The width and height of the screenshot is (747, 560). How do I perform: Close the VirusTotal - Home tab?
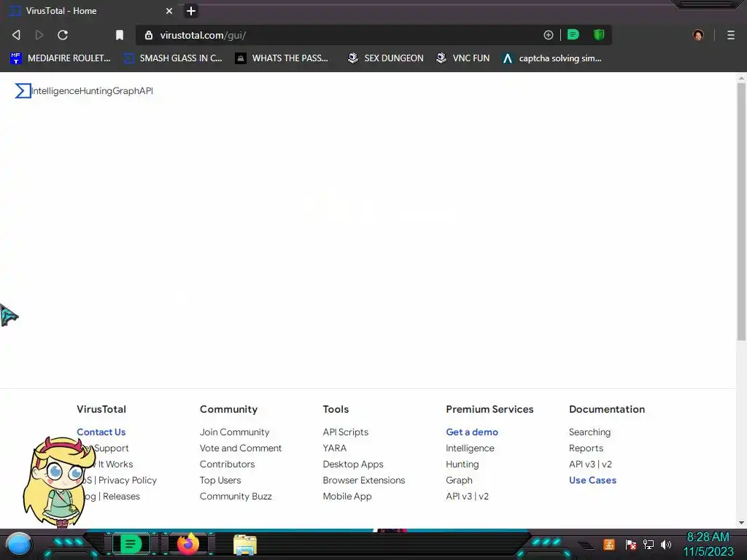pyautogui.click(x=169, y=10)
